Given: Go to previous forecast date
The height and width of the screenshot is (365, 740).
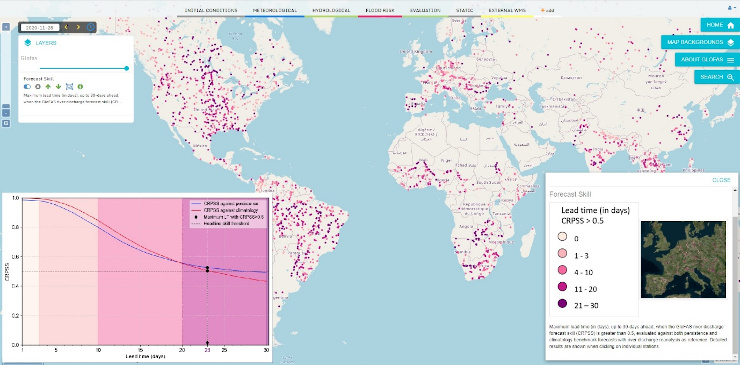Looking at the screenshot, I should (x=66, y=27).
